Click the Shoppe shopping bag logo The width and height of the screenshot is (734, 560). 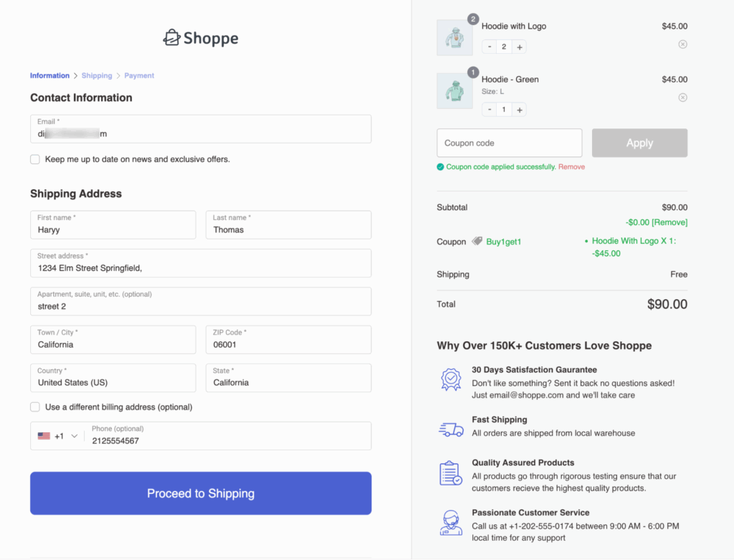171,37
